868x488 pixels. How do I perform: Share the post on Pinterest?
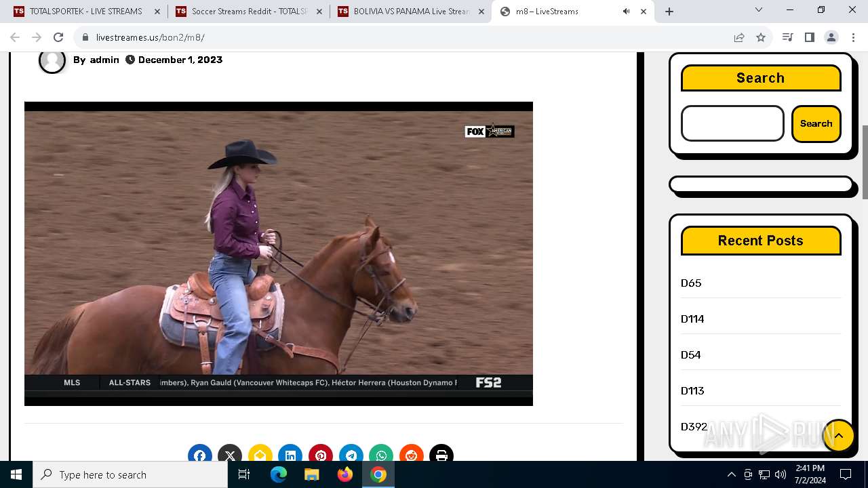[x=321, y=453]
